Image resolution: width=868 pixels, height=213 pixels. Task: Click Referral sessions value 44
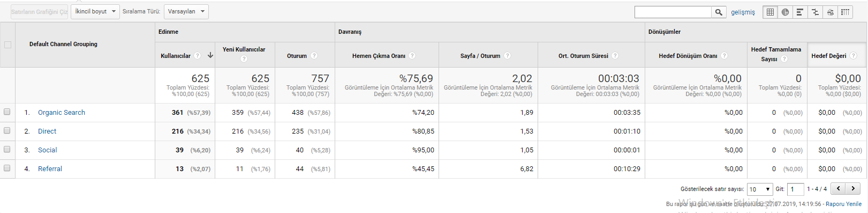[x=300, y=169]
